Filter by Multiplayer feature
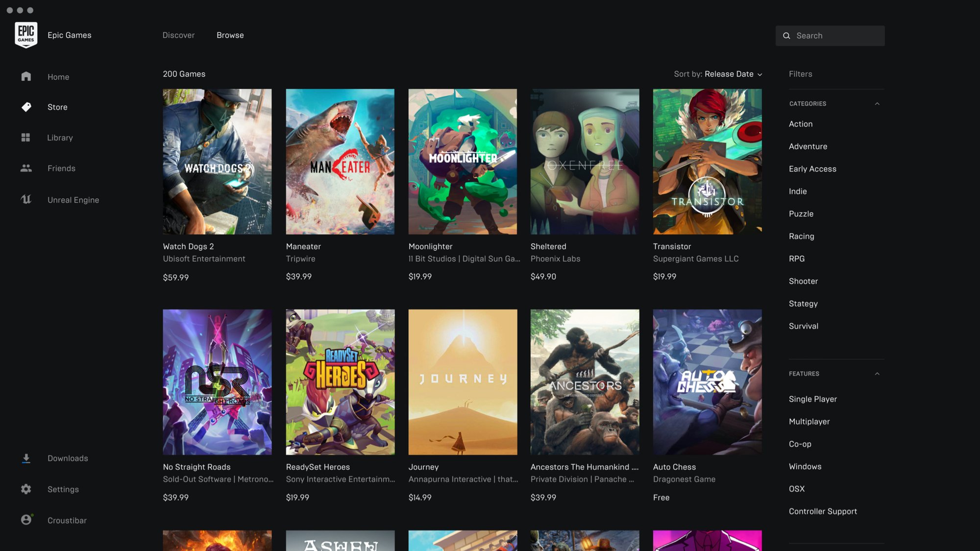The image size is (980, 551). [809, 422]
